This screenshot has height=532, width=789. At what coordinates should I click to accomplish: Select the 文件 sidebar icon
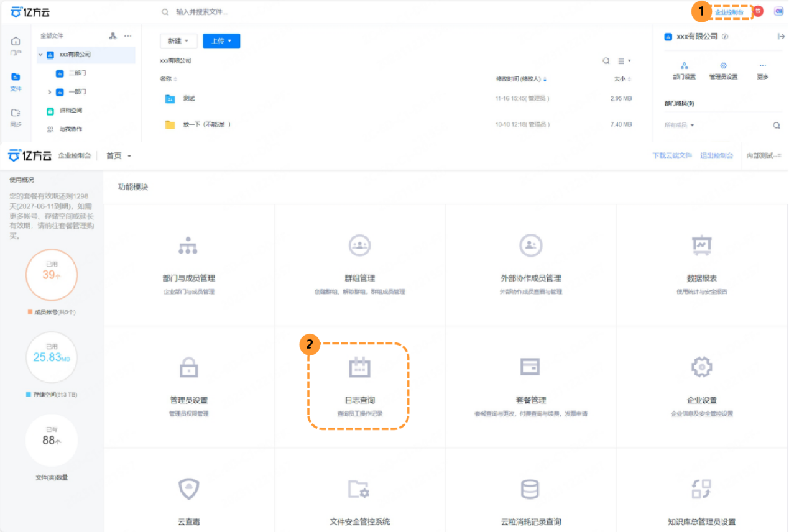16,81
